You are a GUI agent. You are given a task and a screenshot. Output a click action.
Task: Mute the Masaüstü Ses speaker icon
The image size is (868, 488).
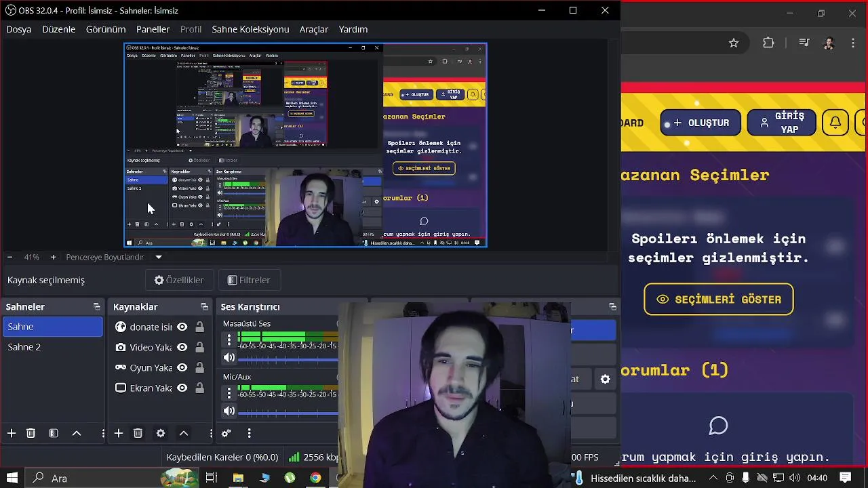(229, 357)
